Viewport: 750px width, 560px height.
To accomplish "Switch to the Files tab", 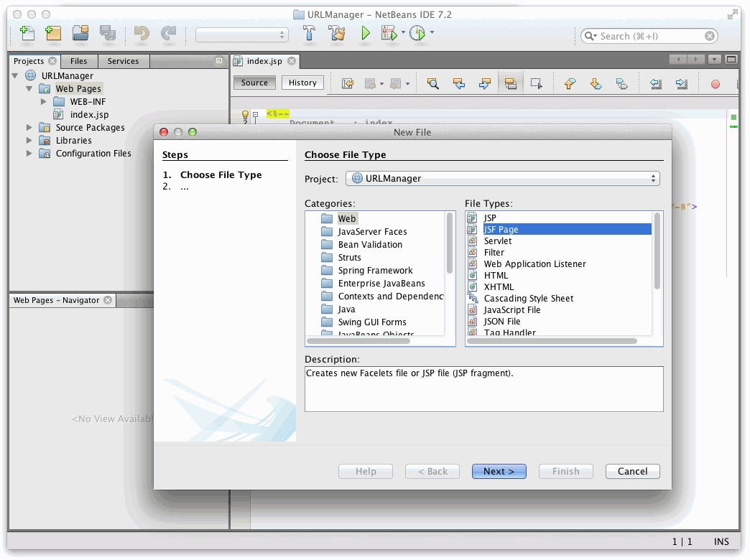I will [x=79, y=61].
